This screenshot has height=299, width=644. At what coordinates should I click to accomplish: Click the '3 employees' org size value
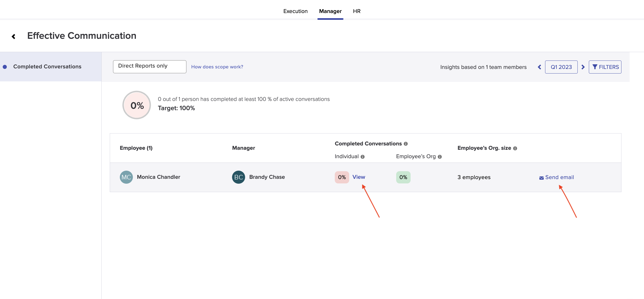pyautogui.click(x=474, y=177)
